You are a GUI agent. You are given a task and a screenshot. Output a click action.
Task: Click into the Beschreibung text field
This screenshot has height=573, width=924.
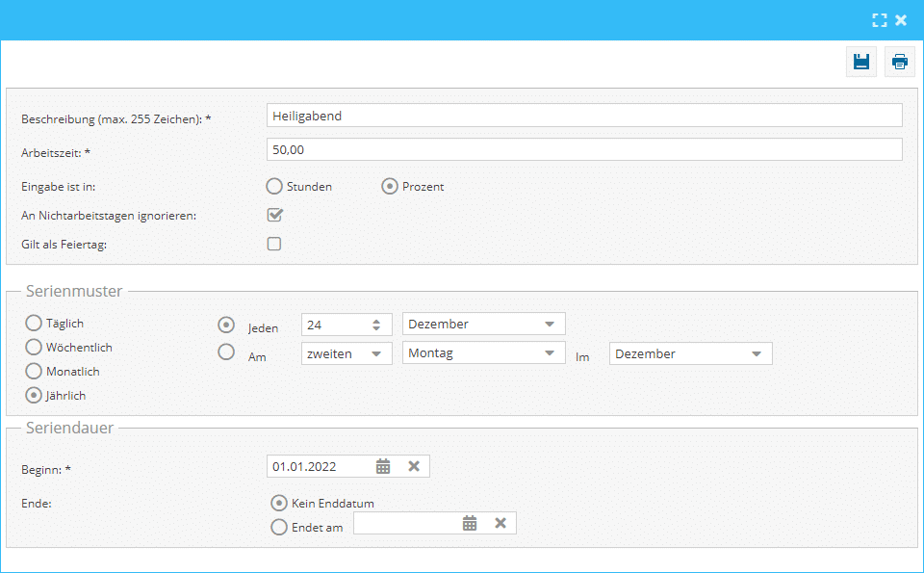pos(583,116)
